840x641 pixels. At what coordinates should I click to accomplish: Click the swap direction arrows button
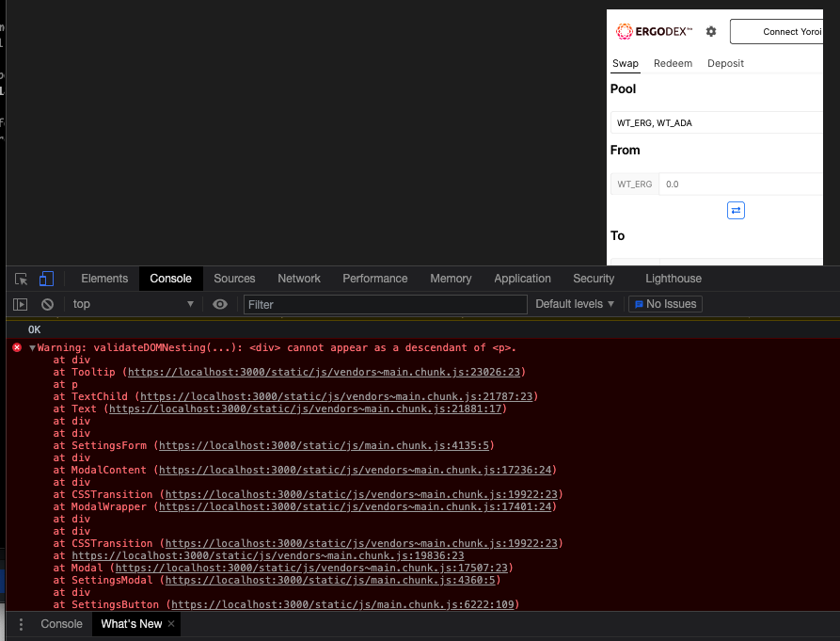(736, 211)
